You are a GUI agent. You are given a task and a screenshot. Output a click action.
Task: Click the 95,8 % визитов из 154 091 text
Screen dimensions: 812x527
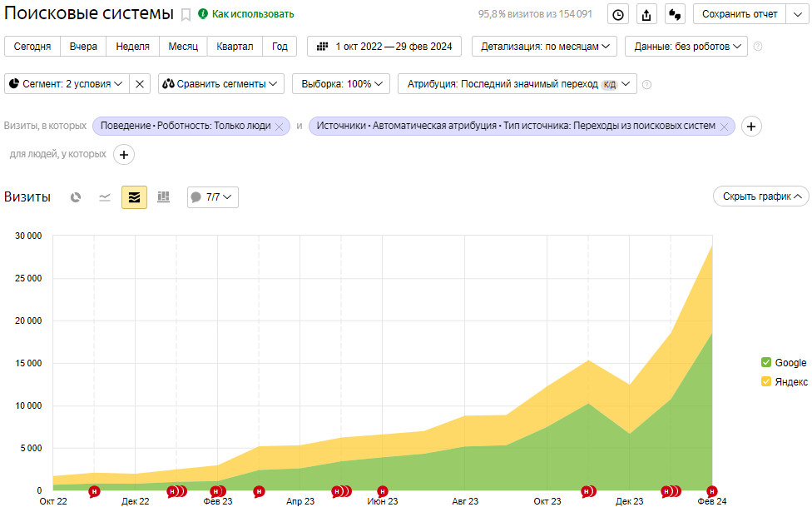click(x=535, y=14)
